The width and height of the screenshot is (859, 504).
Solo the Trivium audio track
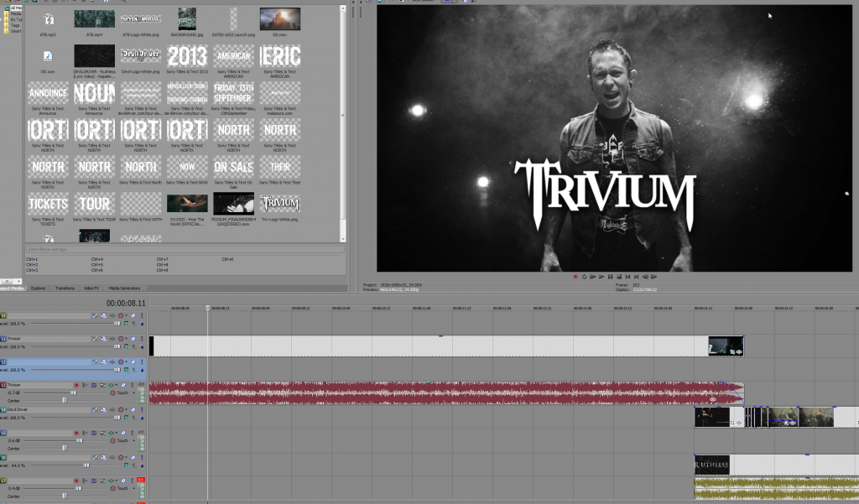[132, 385]
